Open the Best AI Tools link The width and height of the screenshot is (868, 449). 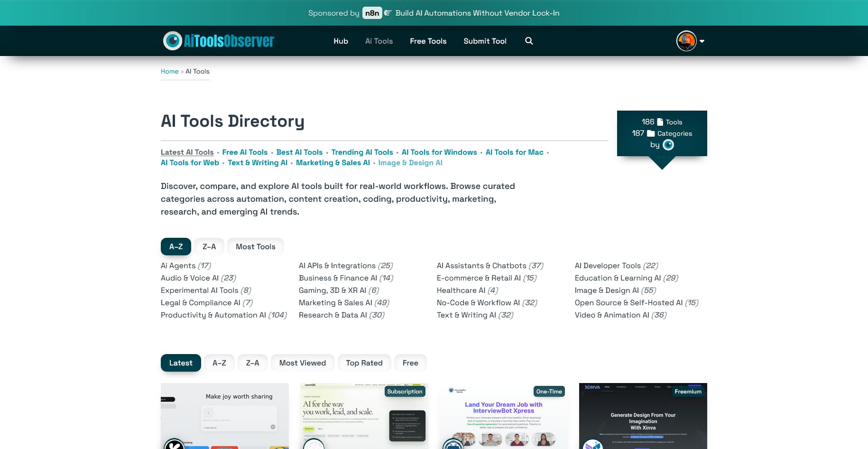pyautogui.click(x=299, y=152)
